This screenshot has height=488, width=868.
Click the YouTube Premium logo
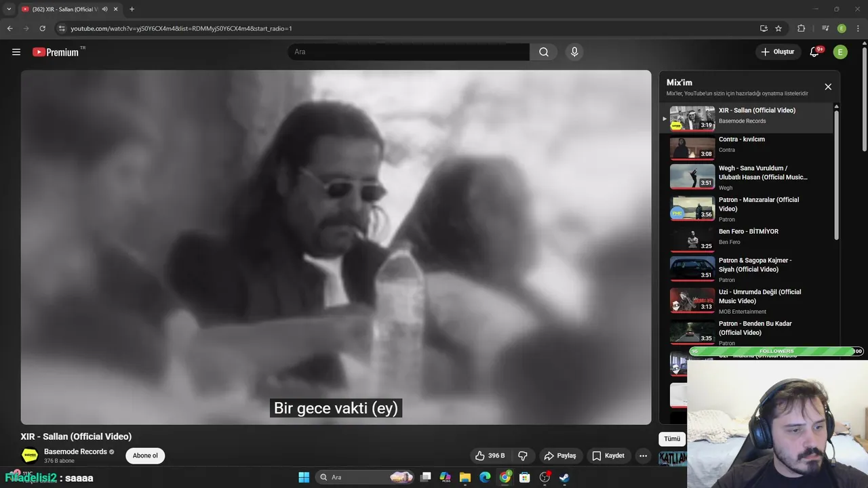56,52
